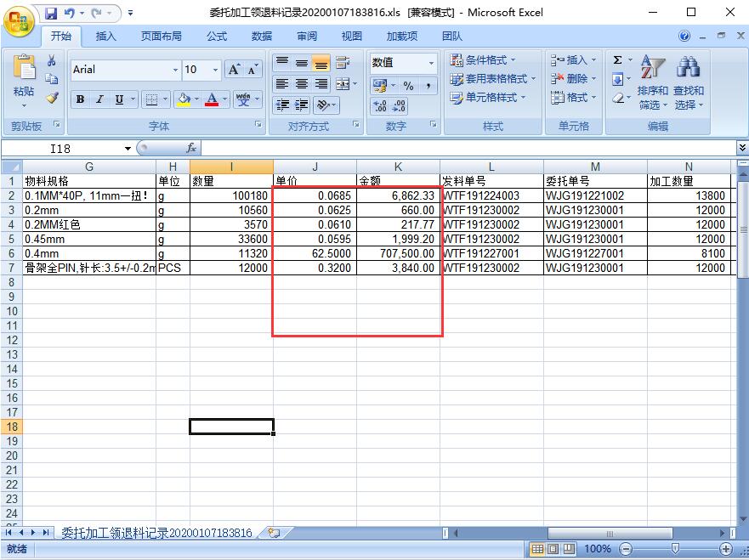
Task: Open the 公式 ribbon tab
Action: click(217, 37)
